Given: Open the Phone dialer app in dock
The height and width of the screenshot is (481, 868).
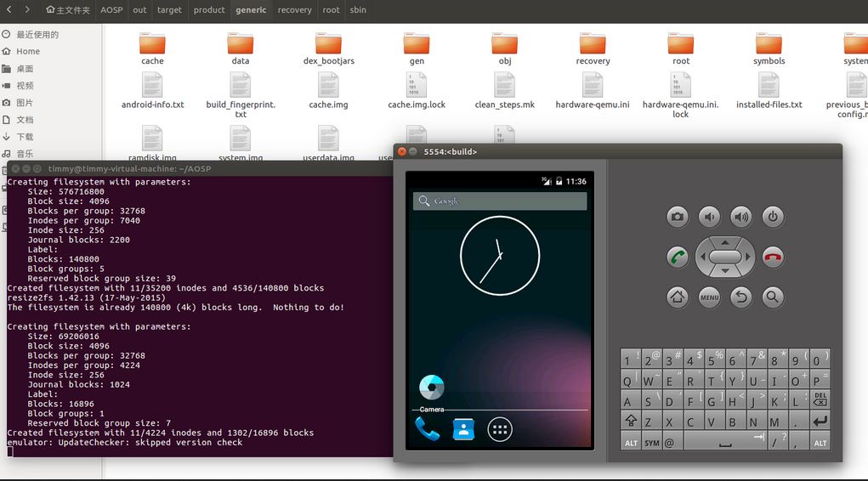Looking at the screenshot, I should point(428,429).
